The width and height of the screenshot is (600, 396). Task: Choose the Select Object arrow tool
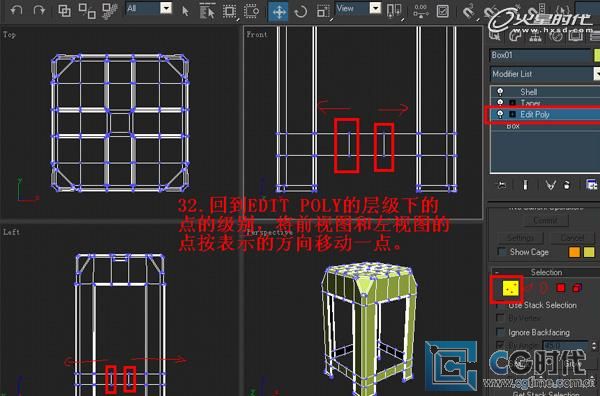185,11
